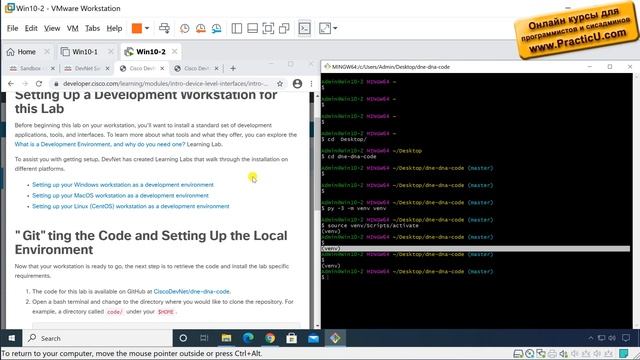Click 'source venv/Scripts/activate' command text
This screenshot has height=360, width=640.
point(373,225)
